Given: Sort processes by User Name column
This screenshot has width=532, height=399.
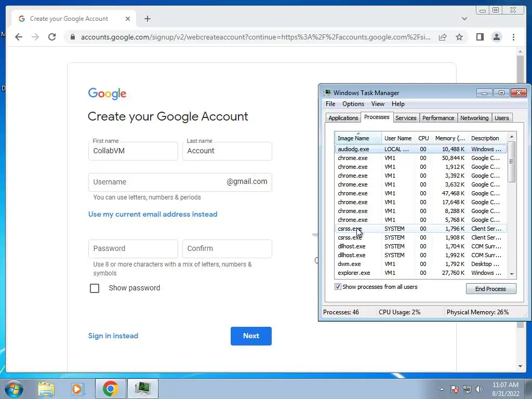Looking at the screenshot, I should coord(398,138).
